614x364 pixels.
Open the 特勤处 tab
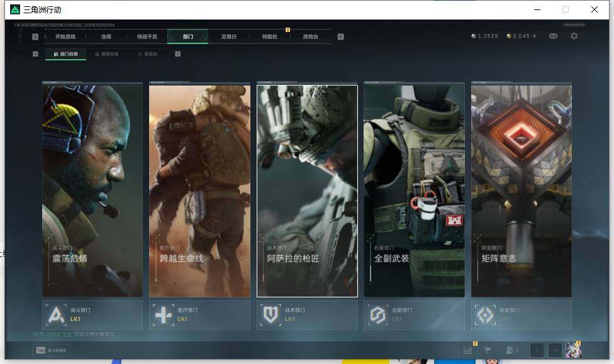(x=269, y=36)
